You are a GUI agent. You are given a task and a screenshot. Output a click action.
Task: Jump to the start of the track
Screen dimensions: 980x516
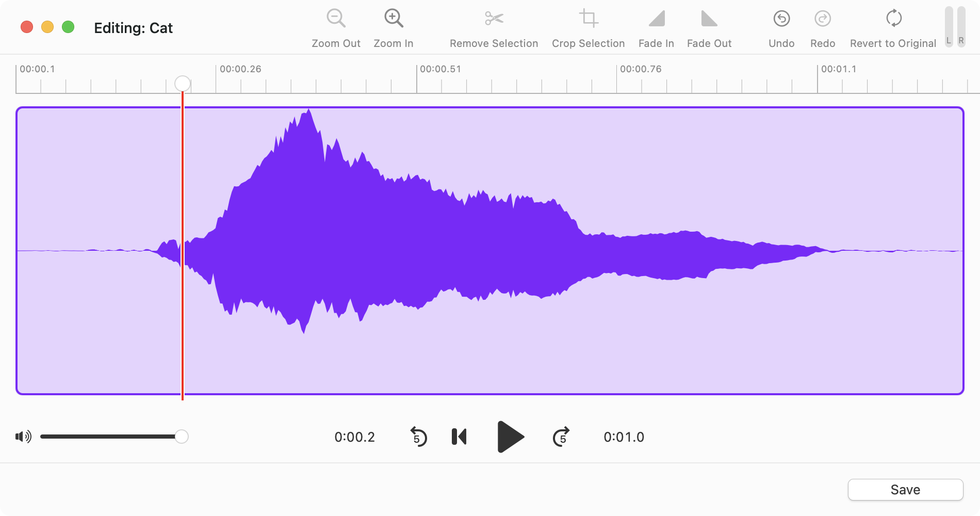[459, 437]
